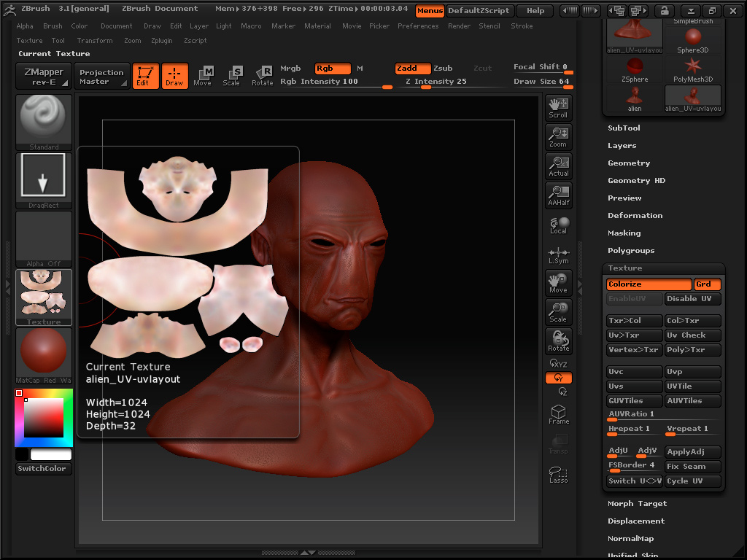Expand the Geometry section
Screen dimensions: 747x560
(628, 163)
